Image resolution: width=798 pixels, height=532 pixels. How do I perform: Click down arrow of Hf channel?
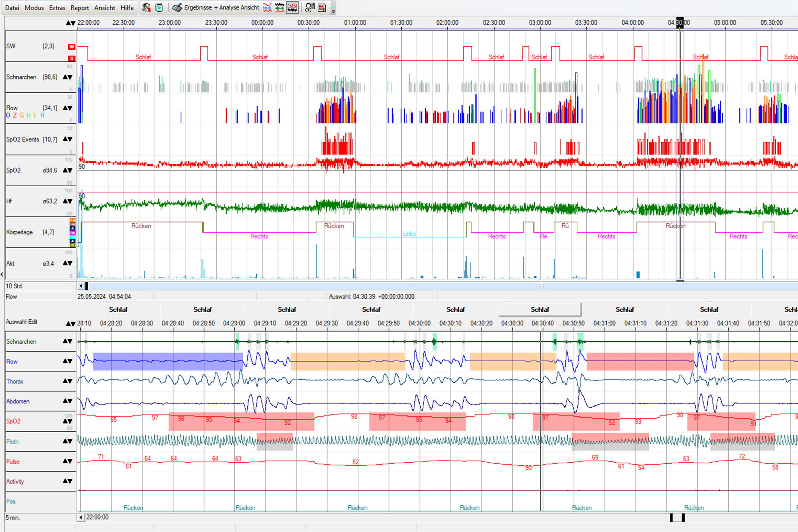point(70,201)
